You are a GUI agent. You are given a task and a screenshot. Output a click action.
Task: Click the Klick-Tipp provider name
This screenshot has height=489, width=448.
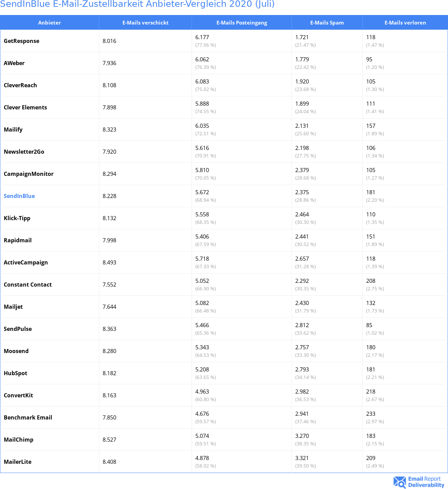point(17,218)
